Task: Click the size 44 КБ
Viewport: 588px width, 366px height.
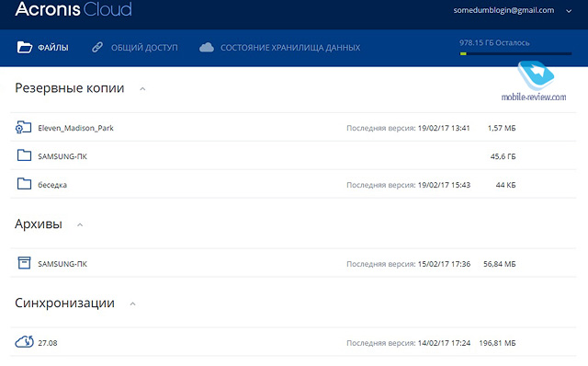Action: tap(505, 185)
